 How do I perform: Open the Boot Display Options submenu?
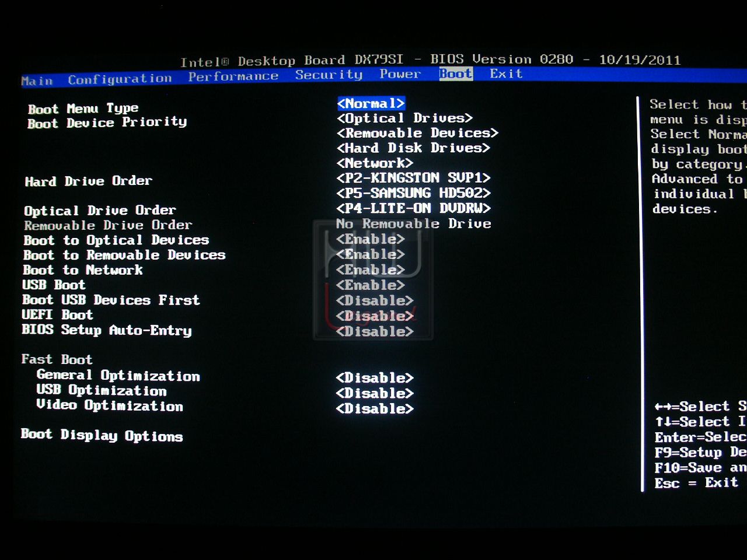click(102, 435)
